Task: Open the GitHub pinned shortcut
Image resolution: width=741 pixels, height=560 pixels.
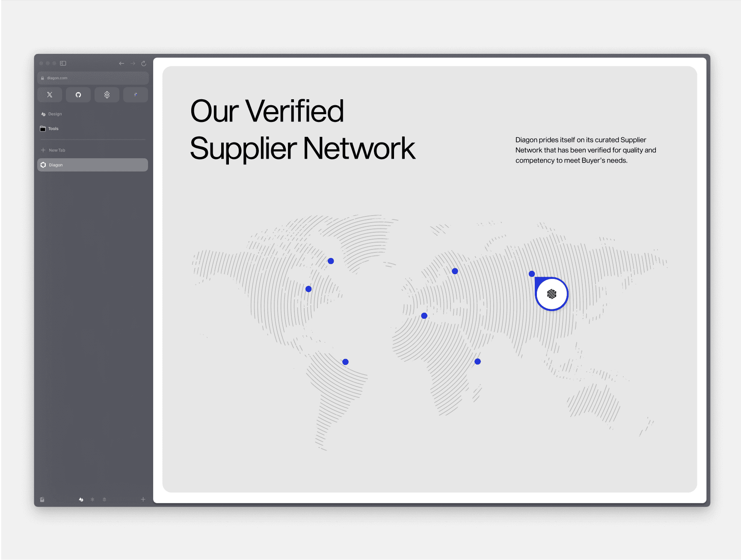Action: click(78, 95)
